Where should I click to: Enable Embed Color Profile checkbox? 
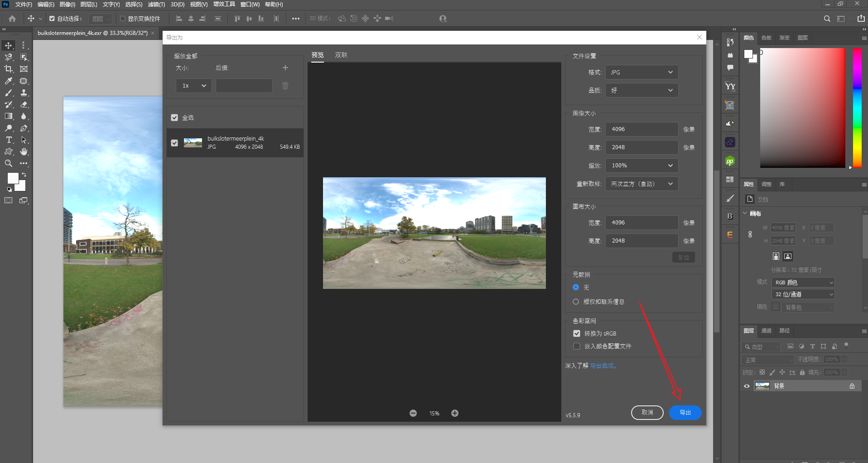pyautogui.click(x=577, y=346)
